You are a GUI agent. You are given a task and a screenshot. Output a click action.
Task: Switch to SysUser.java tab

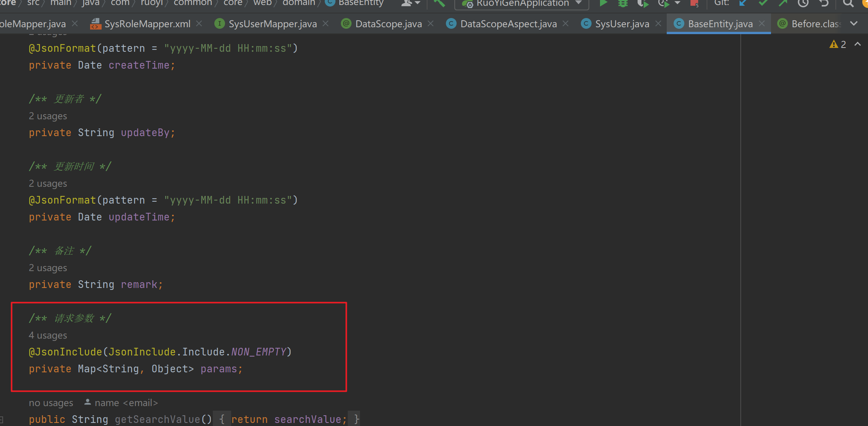click(622, 24)
